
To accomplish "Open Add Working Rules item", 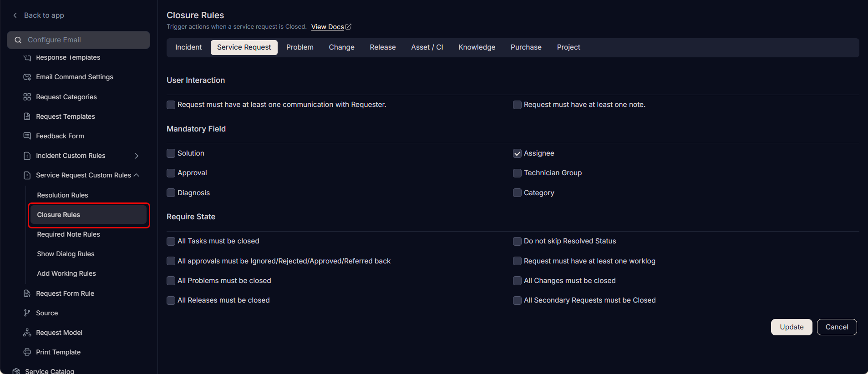I will pyautogui.click(x=66, y=273).
